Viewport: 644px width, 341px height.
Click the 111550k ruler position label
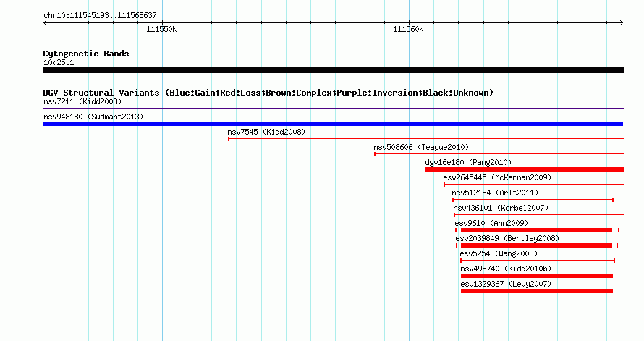[x=161, y=29]
